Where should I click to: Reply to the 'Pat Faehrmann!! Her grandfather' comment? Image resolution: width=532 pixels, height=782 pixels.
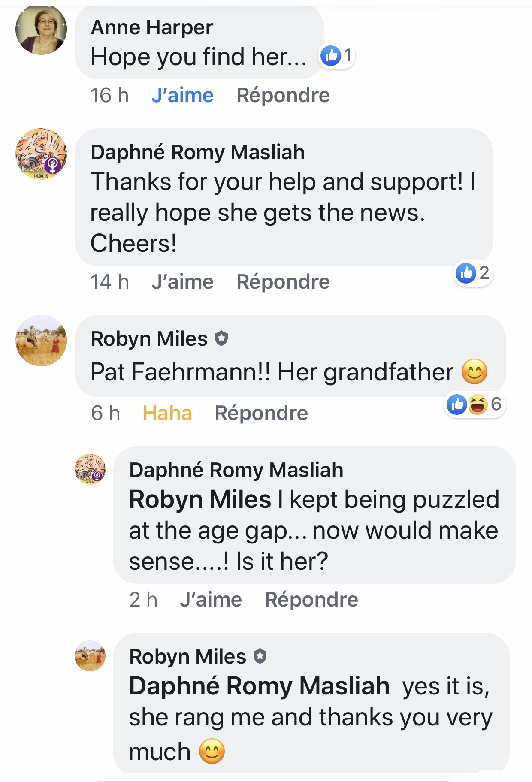(x=261, y=413)
